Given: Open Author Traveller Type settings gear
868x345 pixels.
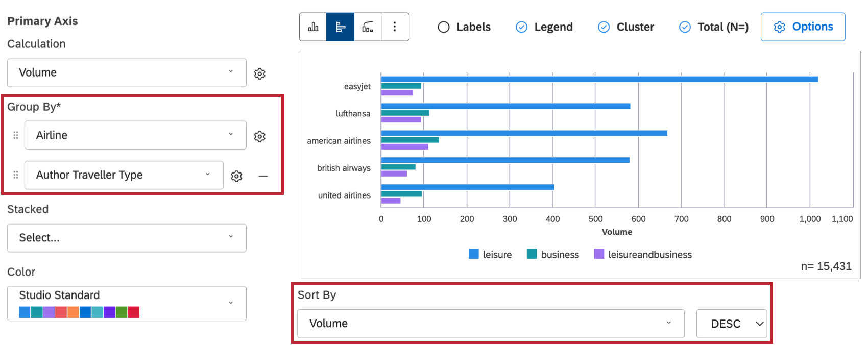Looking at the screenshot, I should tap(236, 176).
